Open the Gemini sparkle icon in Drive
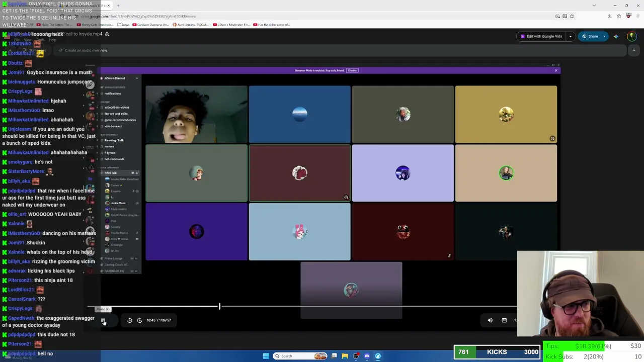This screenshot has height=362, width=644. [x=616, y=36]
